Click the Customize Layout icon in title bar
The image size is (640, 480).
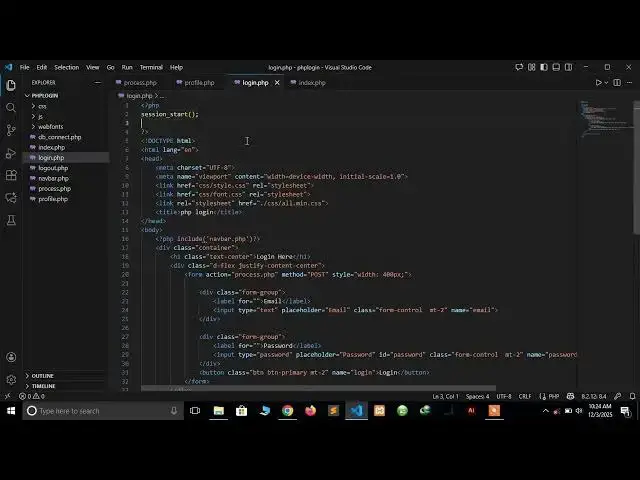click(x=531, y=67)
